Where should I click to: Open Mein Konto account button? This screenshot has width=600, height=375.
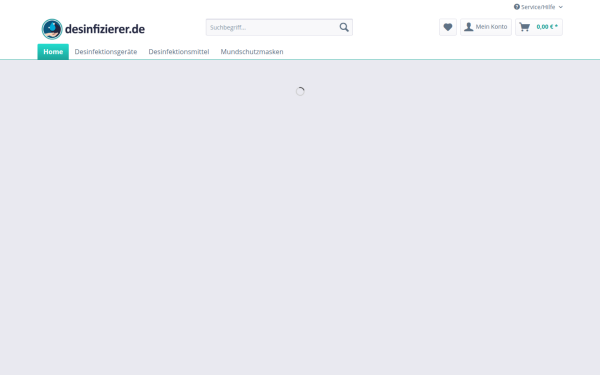[486, 27]
